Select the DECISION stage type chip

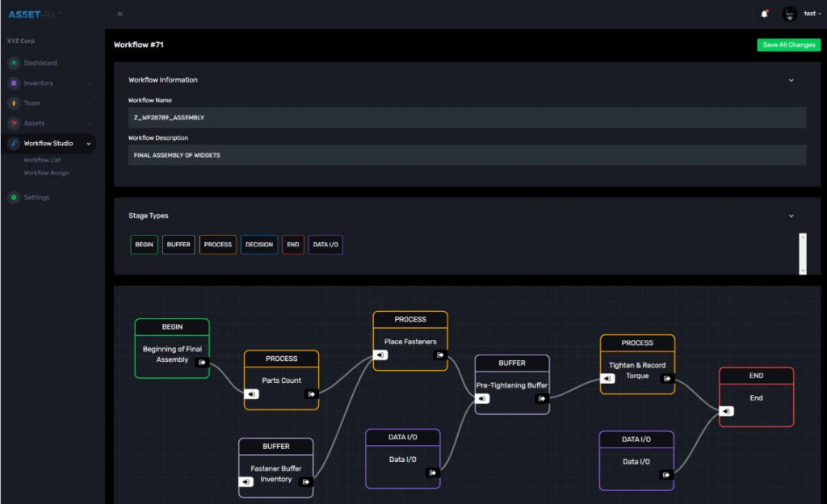(259, 245)
